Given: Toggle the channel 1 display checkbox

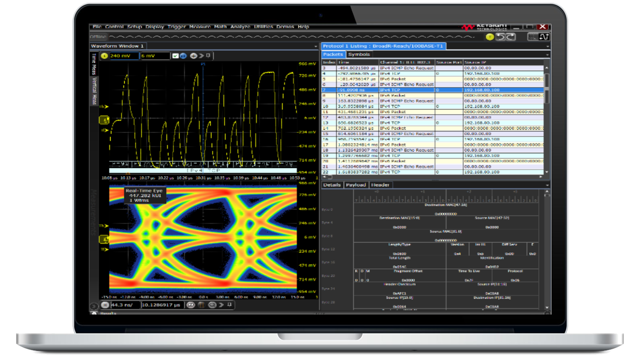Looking at the screenshot, I should 175,56.
